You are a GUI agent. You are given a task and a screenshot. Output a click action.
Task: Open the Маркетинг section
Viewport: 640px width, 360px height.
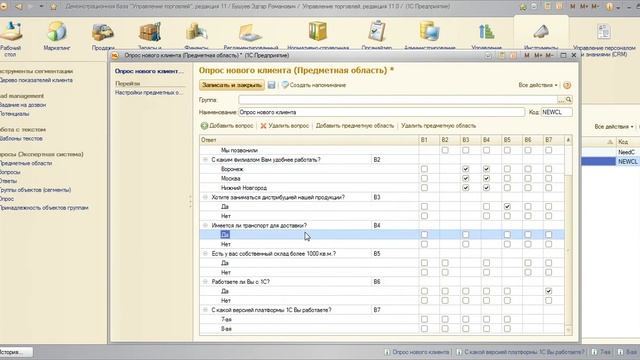[57, 36]
